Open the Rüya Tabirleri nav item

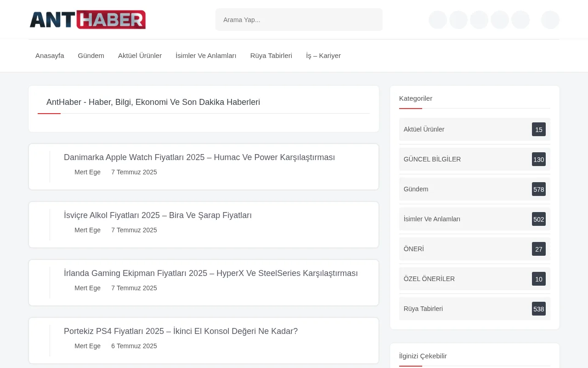(x=271, y=55)
